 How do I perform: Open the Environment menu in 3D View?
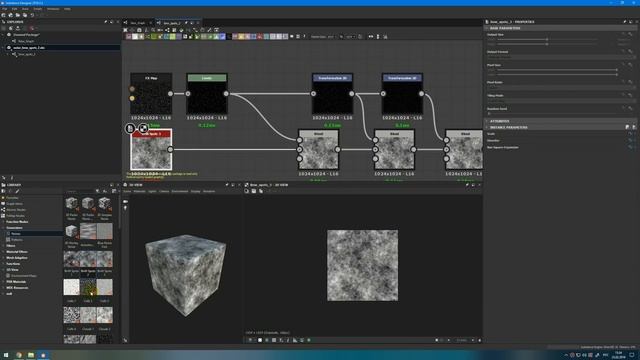click(x=180, y=191)
